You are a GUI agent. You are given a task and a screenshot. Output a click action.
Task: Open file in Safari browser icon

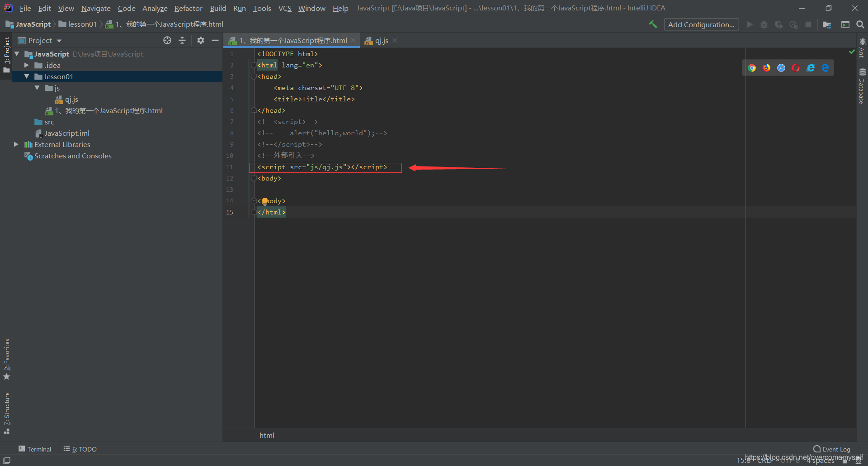781,68
